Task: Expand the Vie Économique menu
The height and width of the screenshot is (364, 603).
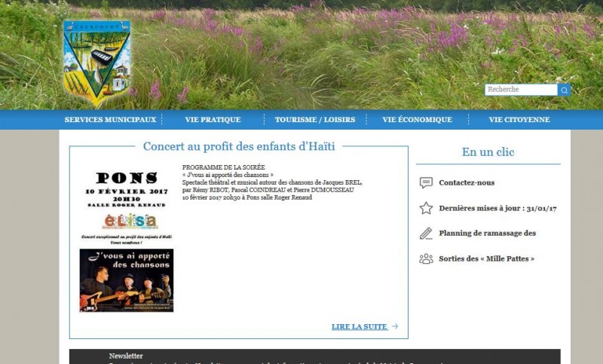Action: [x=417, y=120]
